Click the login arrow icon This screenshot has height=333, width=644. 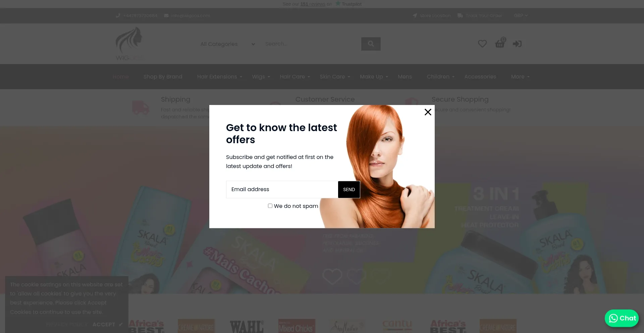pos(517,44)
